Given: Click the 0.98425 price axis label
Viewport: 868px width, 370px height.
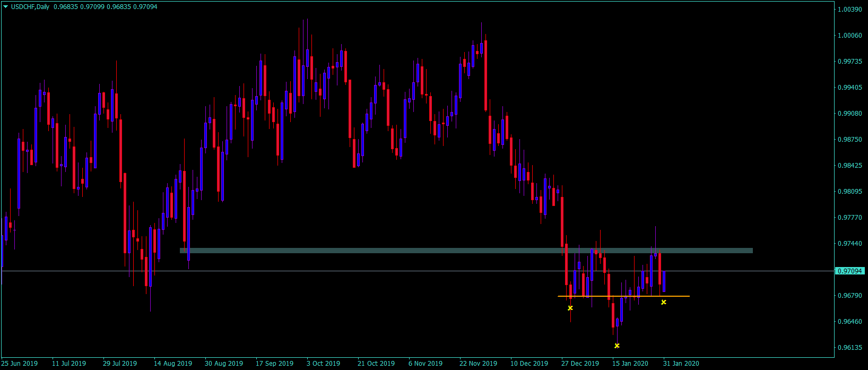Looking at the screenshot, I should [849, 166].
